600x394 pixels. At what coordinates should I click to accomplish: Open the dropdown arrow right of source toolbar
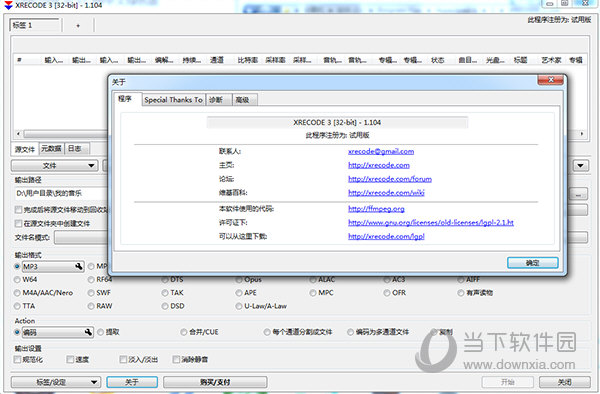pos(580,166)
